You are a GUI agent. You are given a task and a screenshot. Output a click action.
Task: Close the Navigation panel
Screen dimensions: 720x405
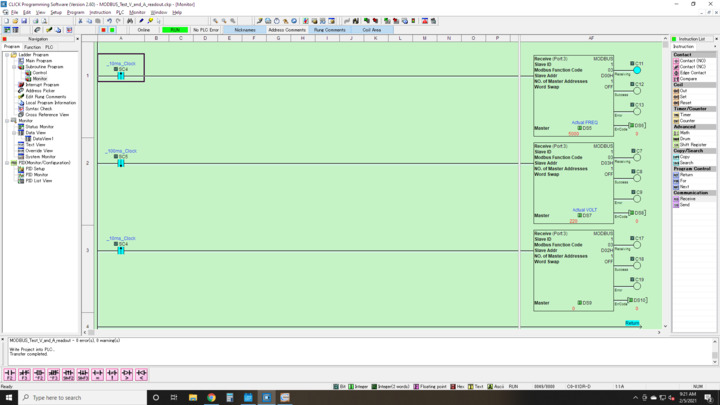pyautogui.click(x=77, y=39)
